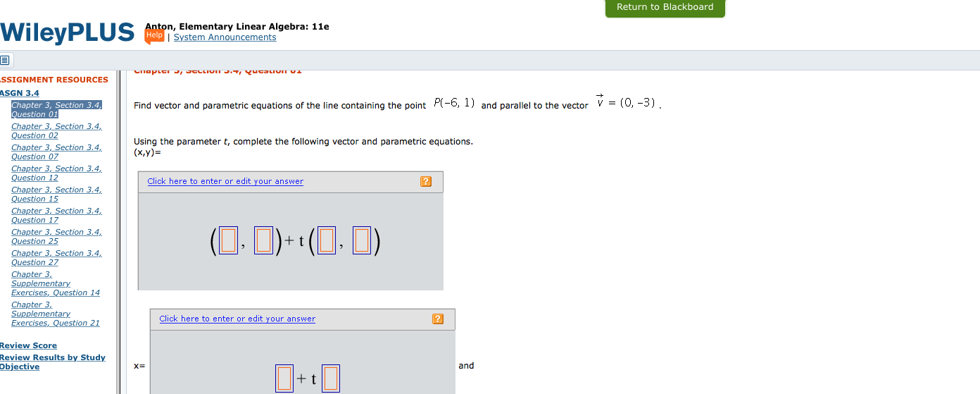Click the WileyPLUS logo

[67, 32]
